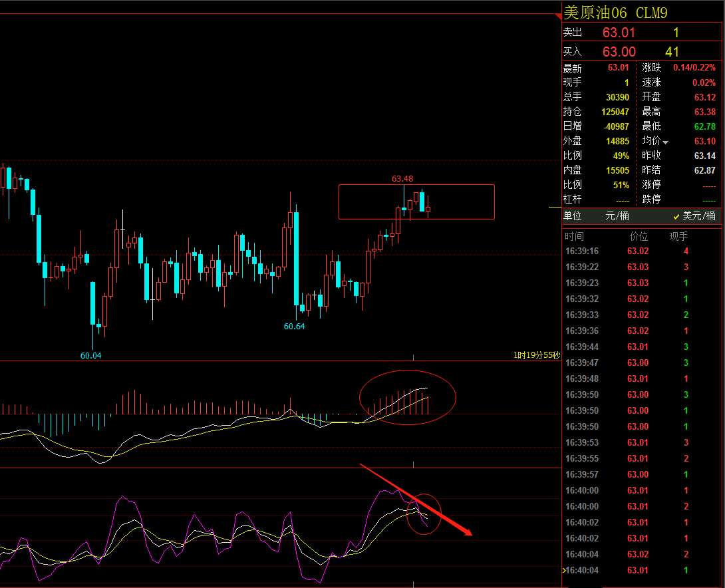Screen dimensions: 725x588
Task: Click the 现手 column header in tick list
Action: pos(678,237)
